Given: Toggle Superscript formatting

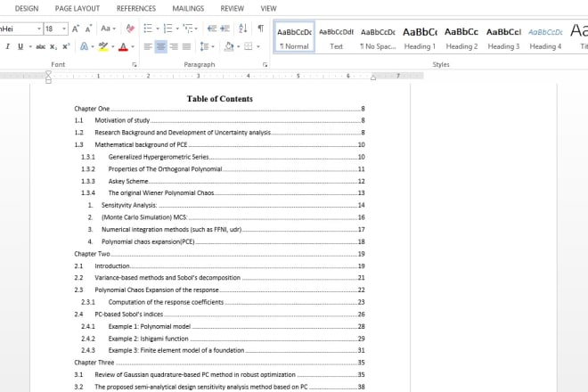Looking at the screenshot, I should (66, 46).
